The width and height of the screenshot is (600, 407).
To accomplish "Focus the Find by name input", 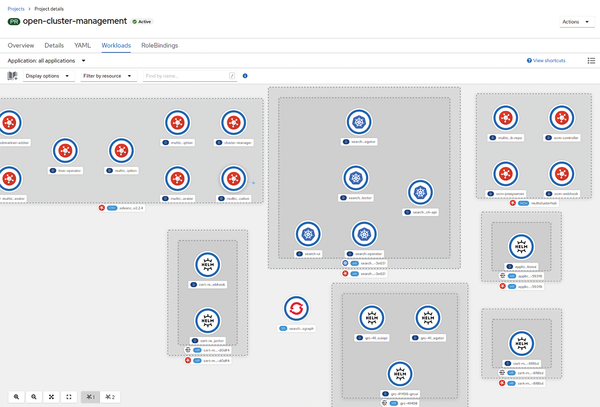I will (190, 76).
